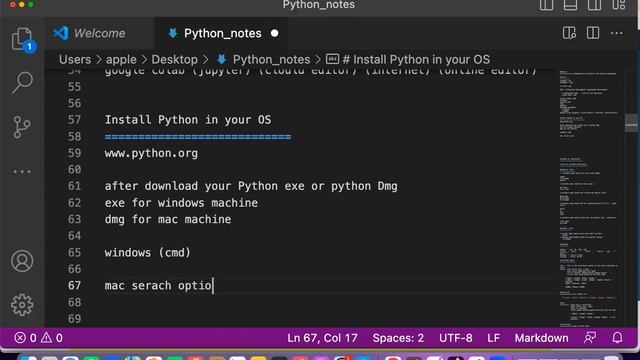Switch to the Welcome tab
This screenshot has width=640, height=360.
pos(99,33)
